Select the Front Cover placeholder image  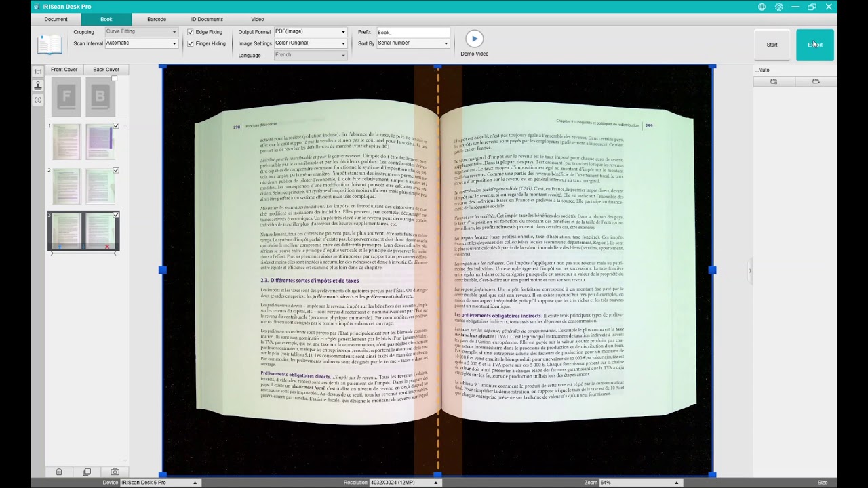click(66, 97)
